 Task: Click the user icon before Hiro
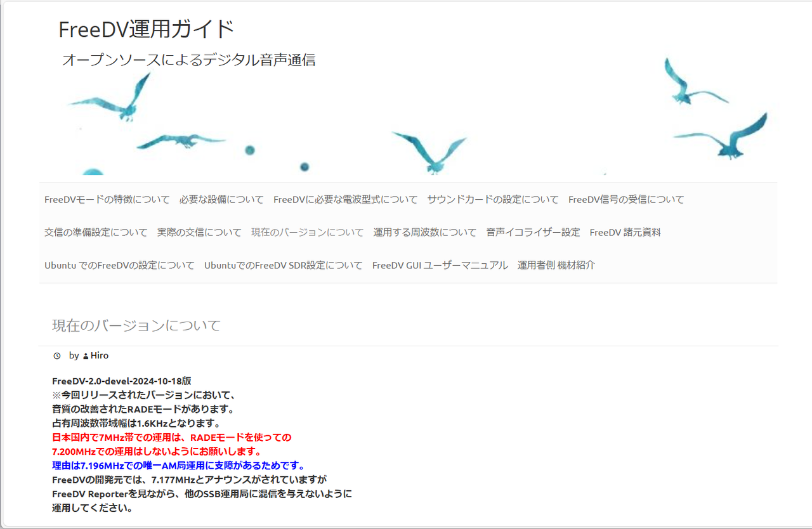[x=86, y=356]
